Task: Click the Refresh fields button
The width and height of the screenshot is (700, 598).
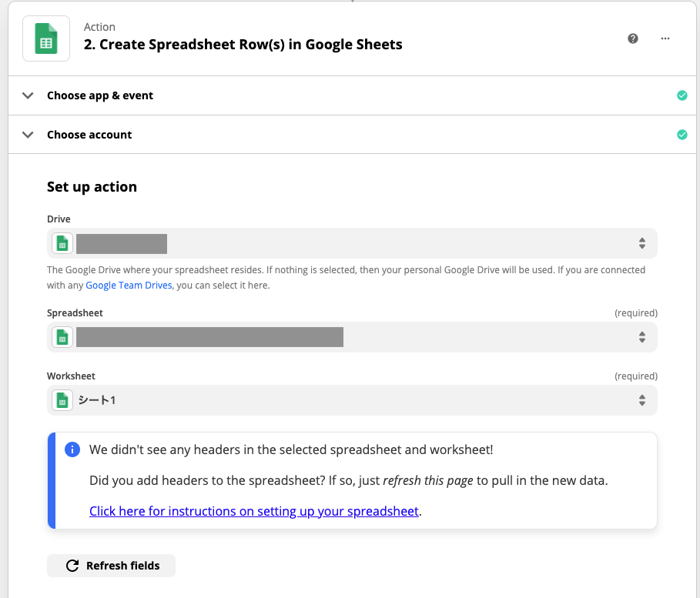Action: (x=111, y=566)
